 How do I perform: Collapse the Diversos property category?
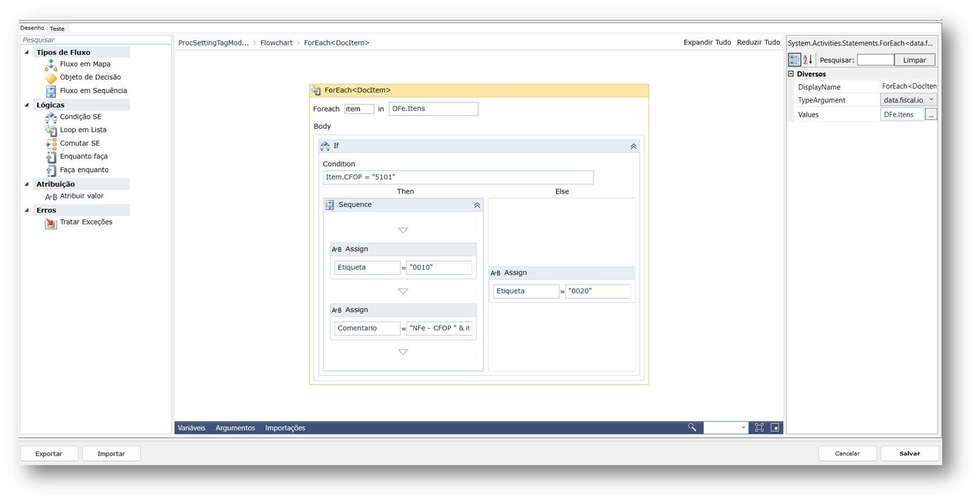tap(791, 74)
